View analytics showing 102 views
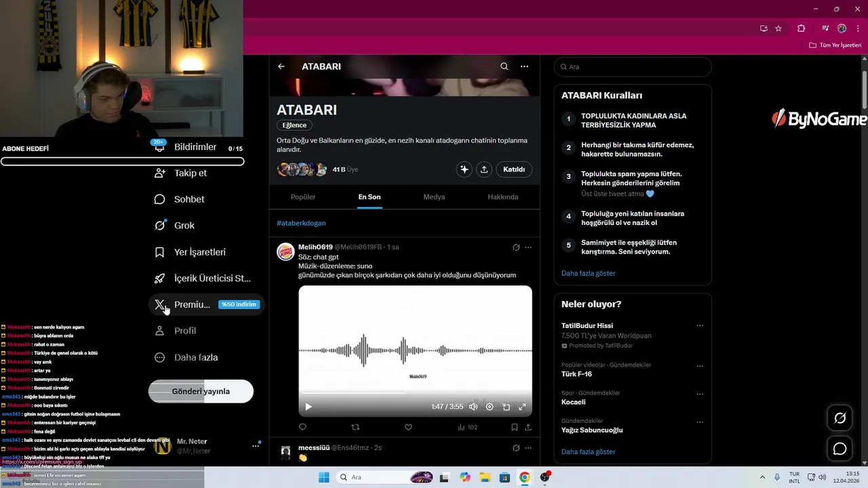This screenshot has height=488, width=868. 467,427
